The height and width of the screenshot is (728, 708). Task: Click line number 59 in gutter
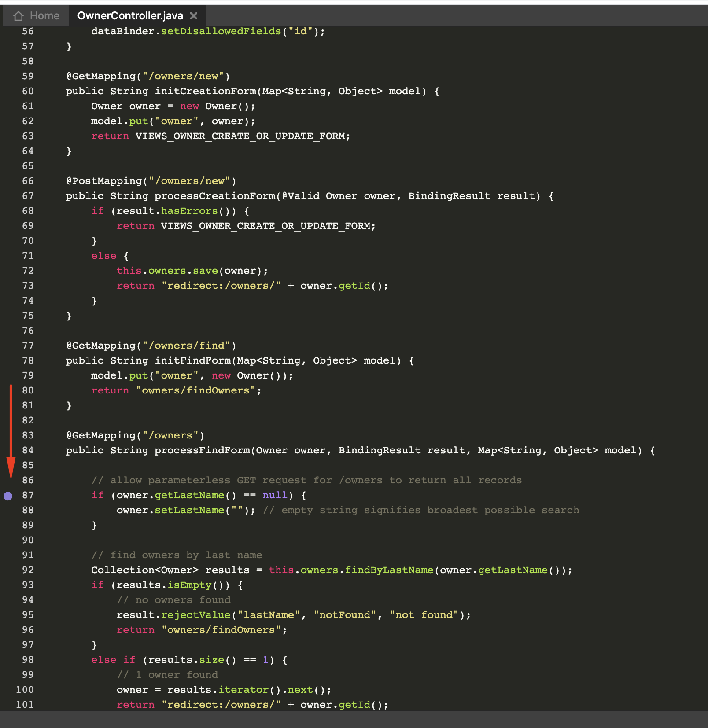pyautogui.click(x=28, y=76)
